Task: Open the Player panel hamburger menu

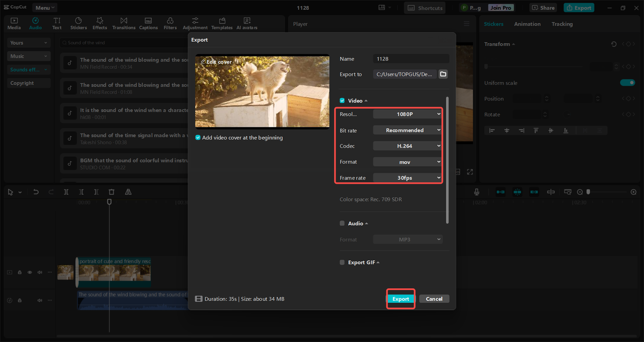Action: pos(466,24)
